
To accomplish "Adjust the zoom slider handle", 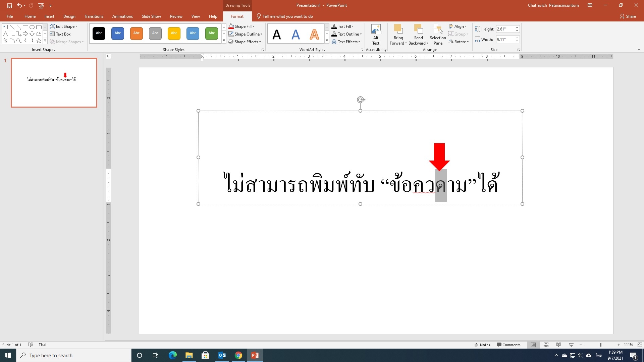I will coord(600,345).
